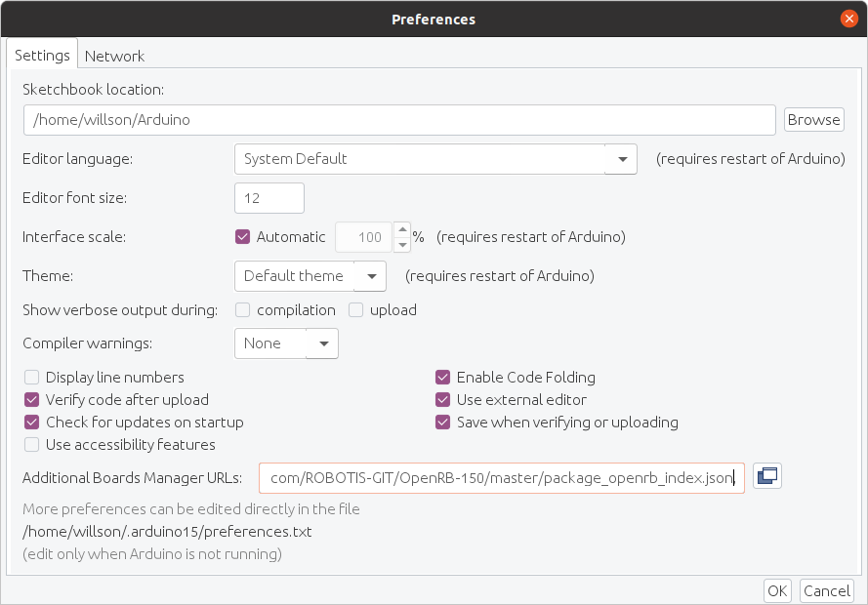The width and height of the screenshot is (868, 605).
Task: Decrease the interface scale with the down arrow
Action: coord(401,244)
